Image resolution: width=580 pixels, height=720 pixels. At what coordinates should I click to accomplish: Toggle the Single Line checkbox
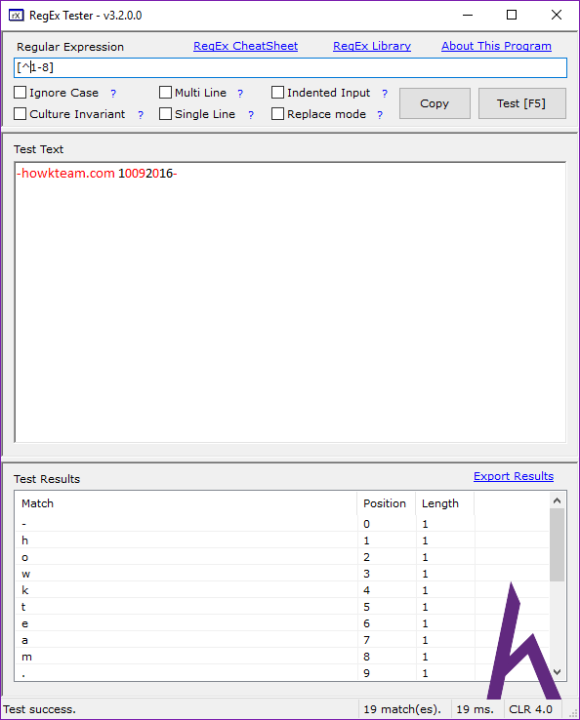click(x=165, y=114)
